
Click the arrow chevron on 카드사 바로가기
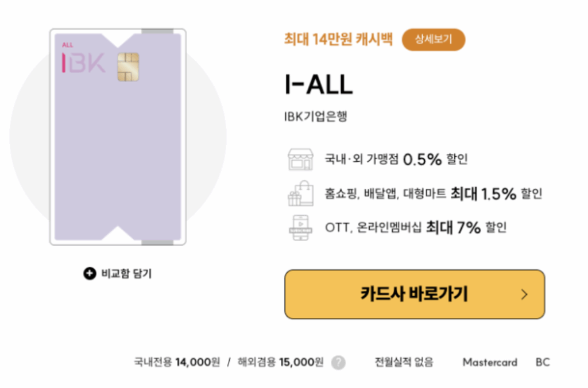tap(524, 294)
